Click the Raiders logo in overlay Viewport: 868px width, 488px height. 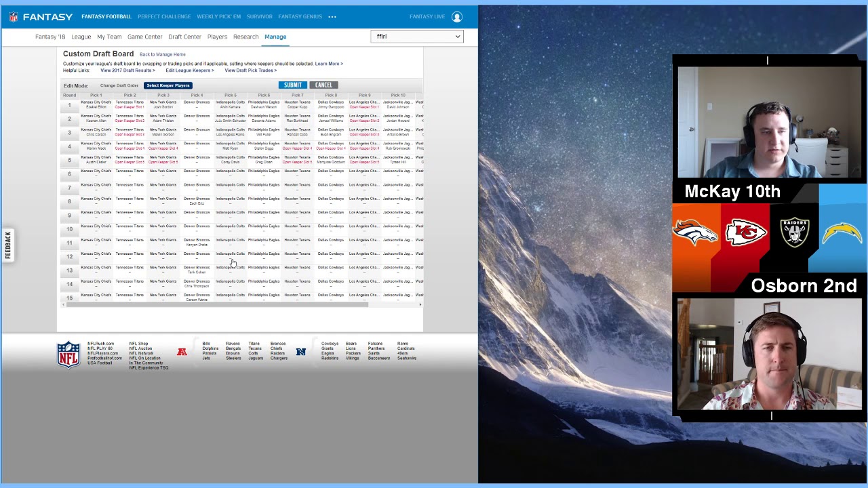click(794, 232)
